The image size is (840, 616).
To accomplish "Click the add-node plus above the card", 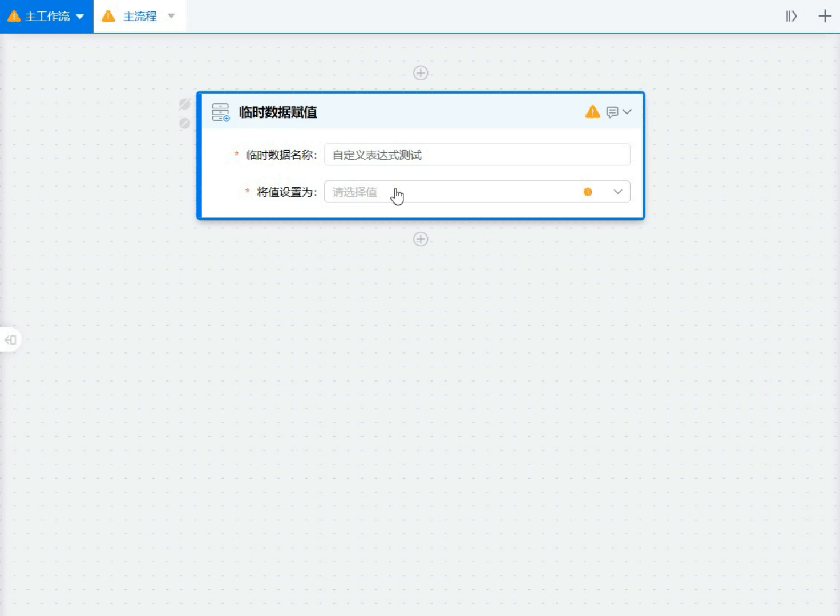I will 421,73.
